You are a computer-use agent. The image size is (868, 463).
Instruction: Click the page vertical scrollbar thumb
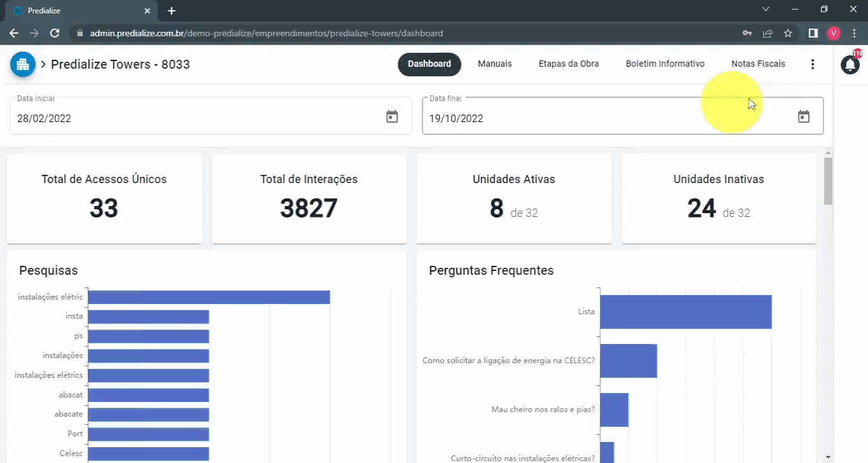[x=828, y=181]
